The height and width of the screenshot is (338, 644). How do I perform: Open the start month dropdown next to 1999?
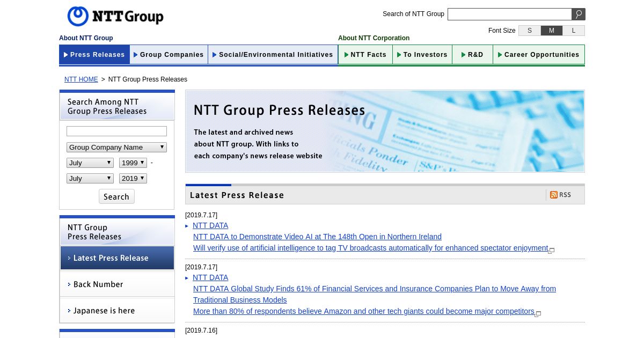pos(90,163)
